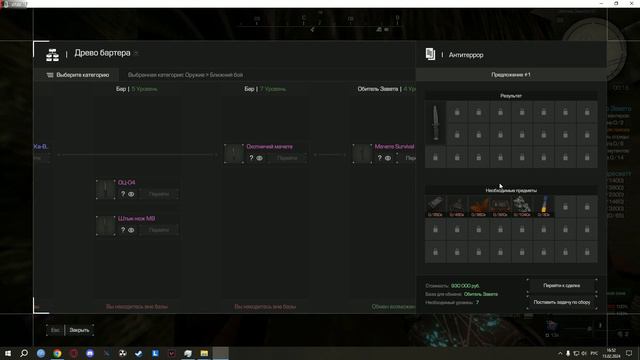The width and height of the screenshot is (640, 360).
Task: Click Перейти button on Охотничий мачете card
Action: (x=287, y=158)
